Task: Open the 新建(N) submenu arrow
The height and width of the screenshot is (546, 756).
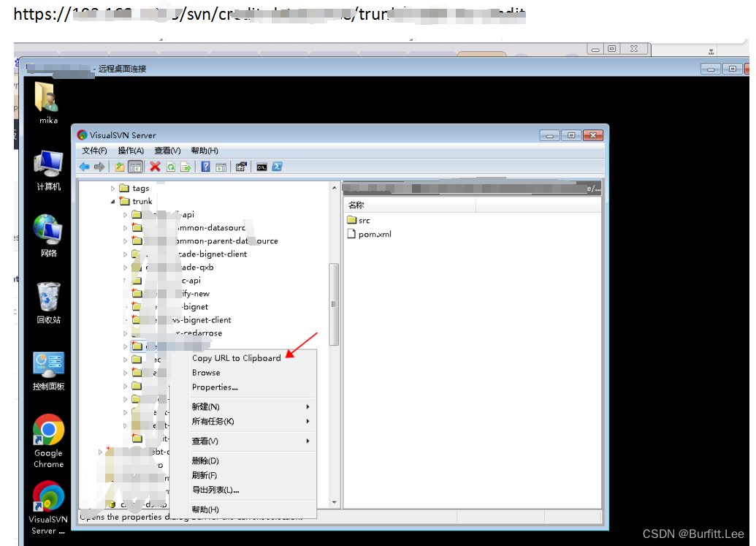Action: [x=308, y=406]
